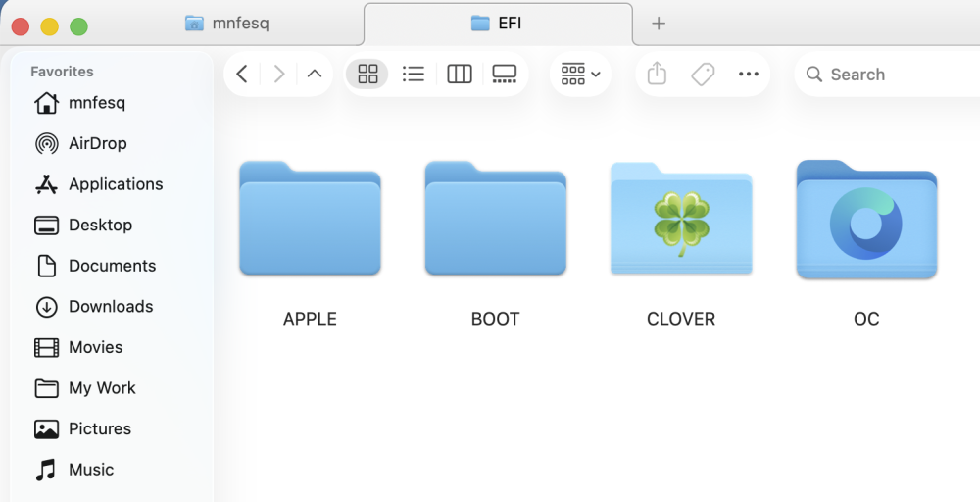Switch to column view
The width and height of the screenshot is (980, 502).
[x=460, y=75]
